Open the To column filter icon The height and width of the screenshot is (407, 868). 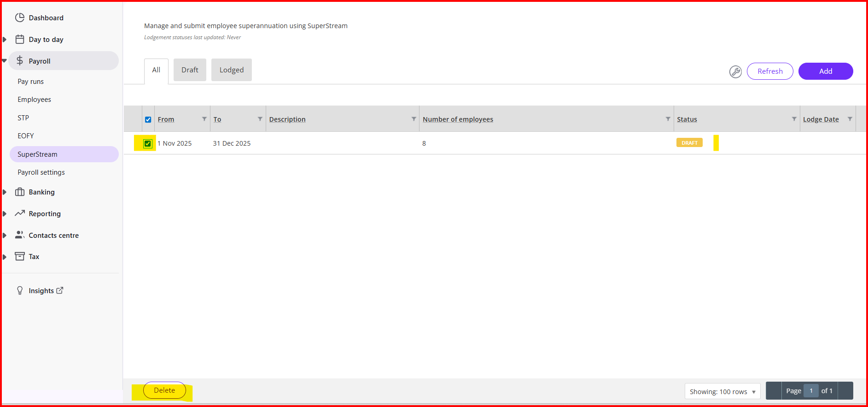point(260,119)
